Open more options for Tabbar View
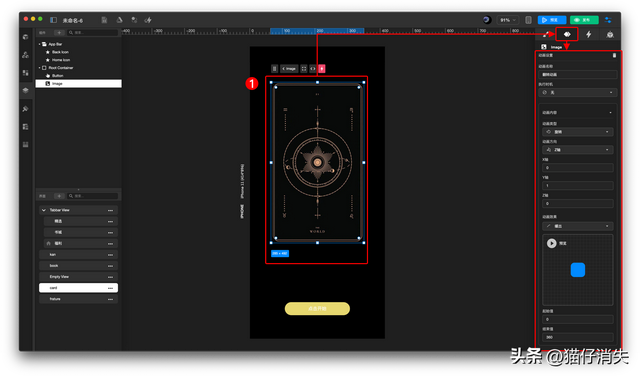Image resolution: width=640 pixels, height=376 pixels. (x=110, y=210)
